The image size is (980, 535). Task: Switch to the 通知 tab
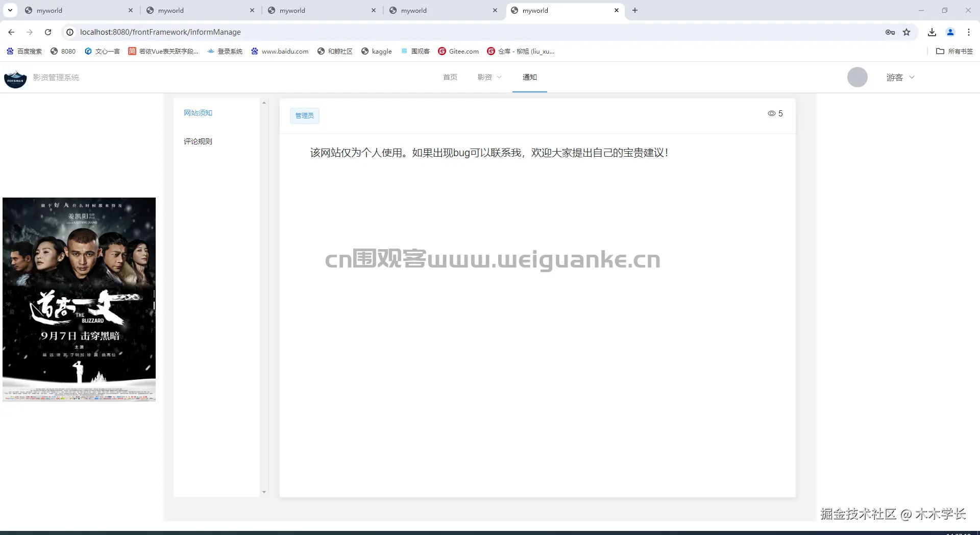pyautogui.click(x=529, y=77)
